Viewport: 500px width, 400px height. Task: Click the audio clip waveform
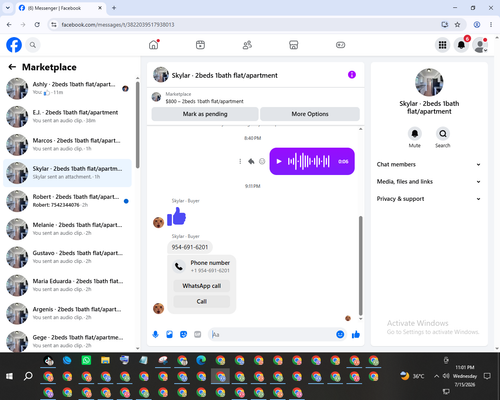coord(308,162)
